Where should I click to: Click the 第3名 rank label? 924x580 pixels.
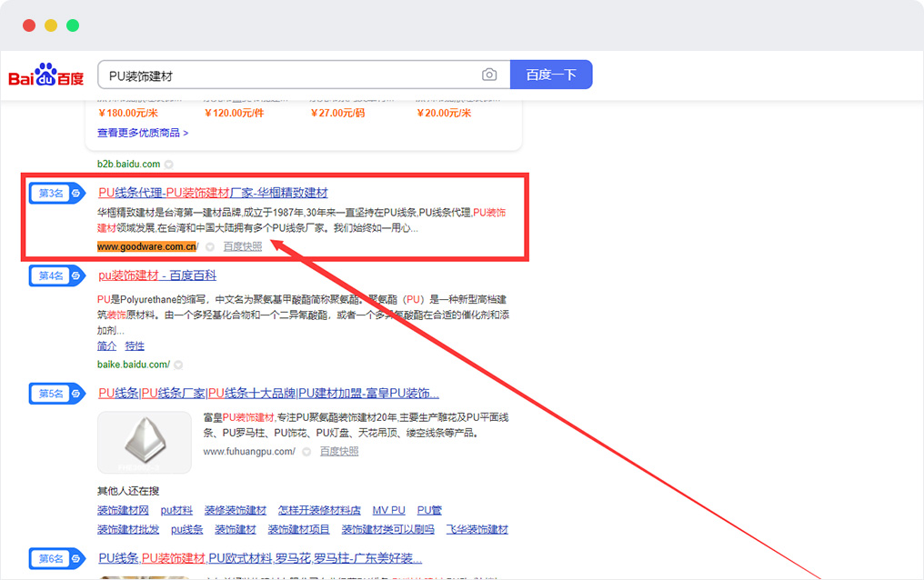(x=51, y=193)
